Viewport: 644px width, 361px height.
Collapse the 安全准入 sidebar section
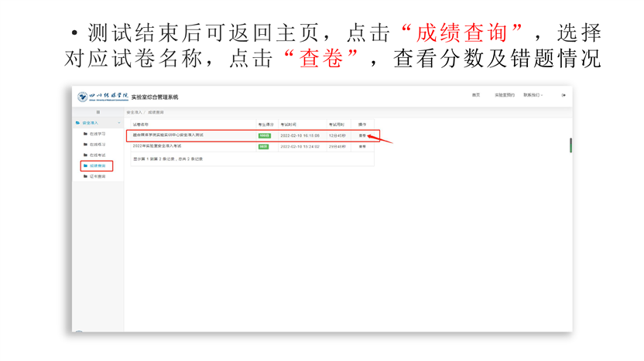118,123
